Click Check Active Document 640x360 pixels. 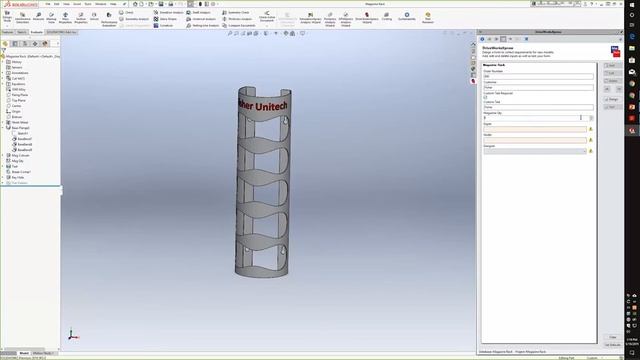(x=267, y=17)
